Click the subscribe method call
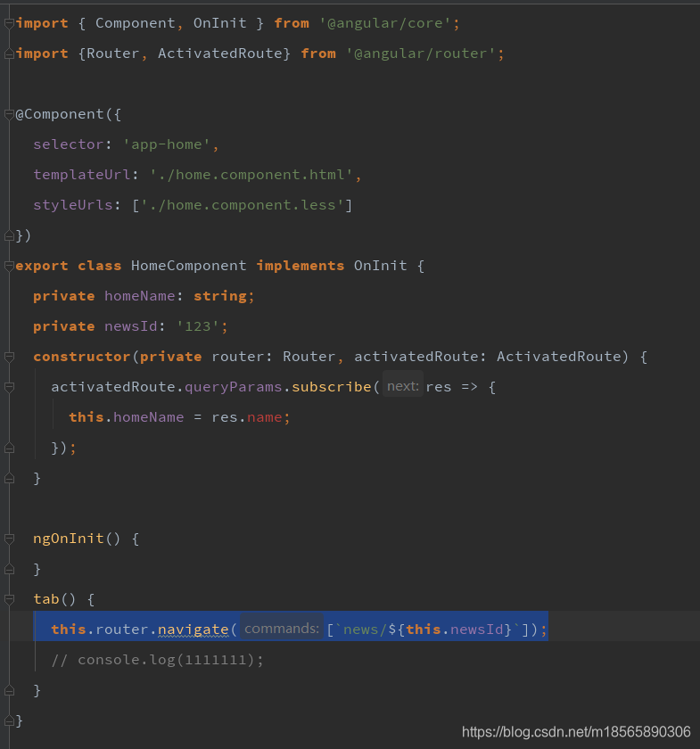700x749 pixels. pos(331,387)
